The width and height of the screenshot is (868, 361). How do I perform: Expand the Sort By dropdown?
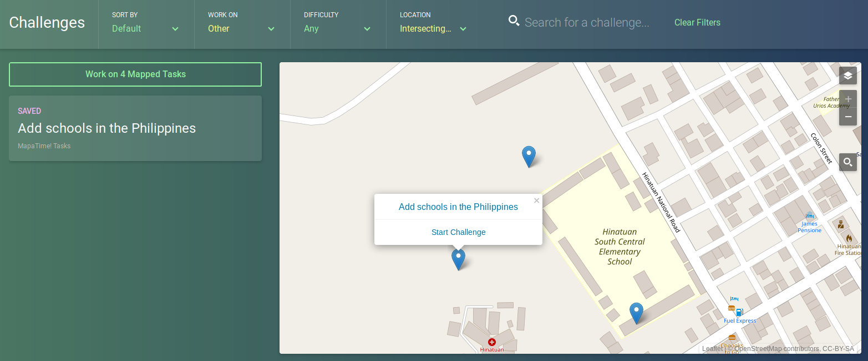pos(146,23)
